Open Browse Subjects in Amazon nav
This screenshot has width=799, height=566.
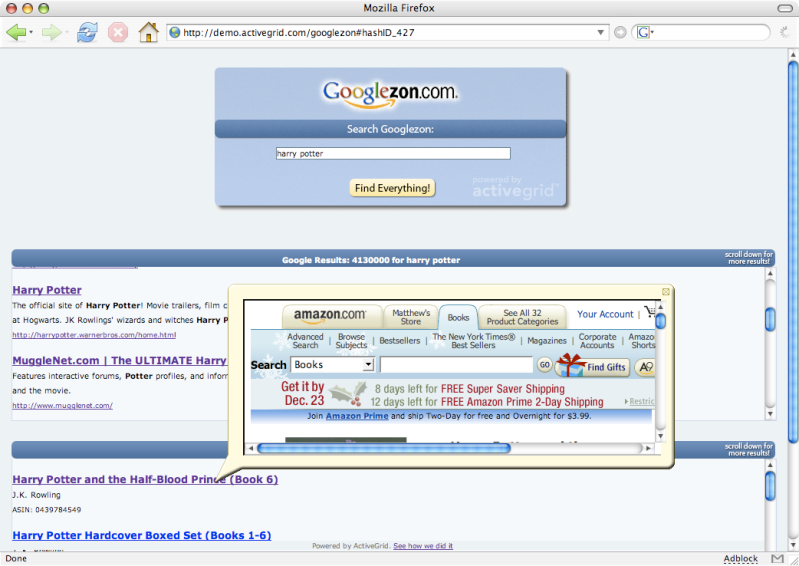[x=351, y=341]
